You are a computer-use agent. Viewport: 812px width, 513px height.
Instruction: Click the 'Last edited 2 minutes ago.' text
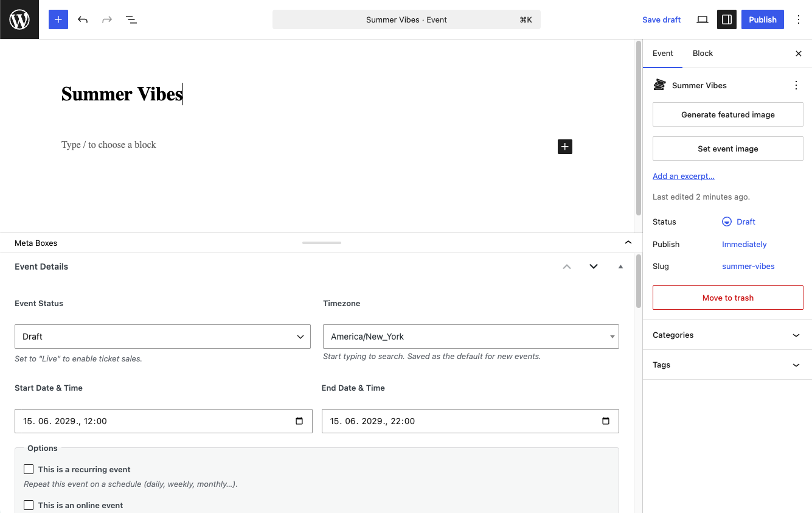pos(701,197)
